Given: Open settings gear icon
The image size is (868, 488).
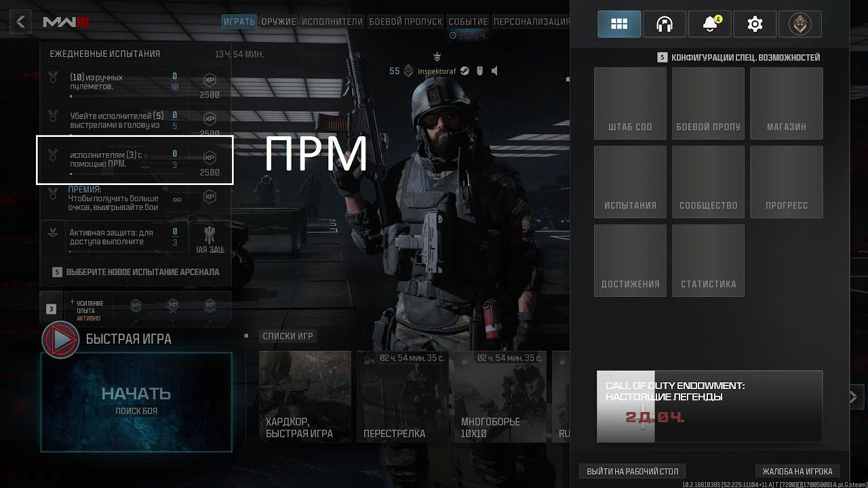Looking at the screenshot, I should [755, 24].
